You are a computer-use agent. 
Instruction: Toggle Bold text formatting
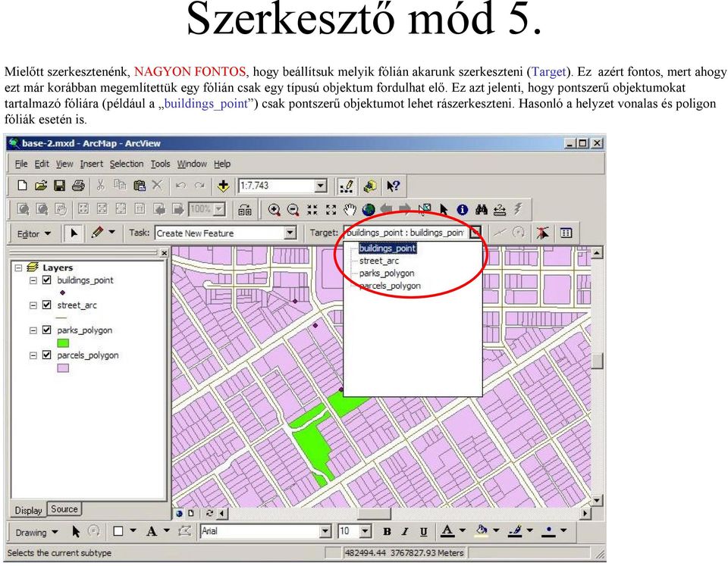[387, 532]
